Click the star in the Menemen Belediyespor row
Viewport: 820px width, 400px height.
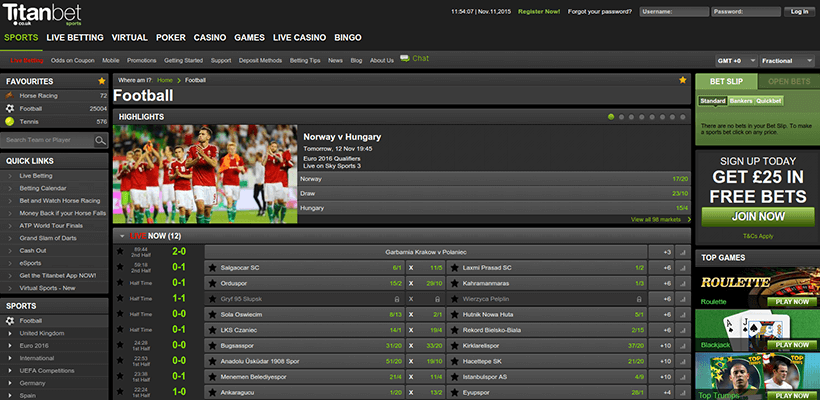212,376
